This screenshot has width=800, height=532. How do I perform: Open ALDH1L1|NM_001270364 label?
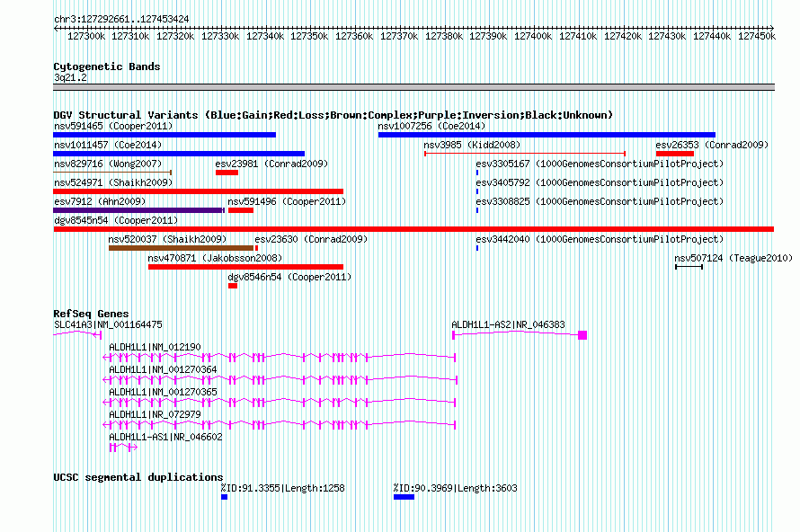pos(163,370)
